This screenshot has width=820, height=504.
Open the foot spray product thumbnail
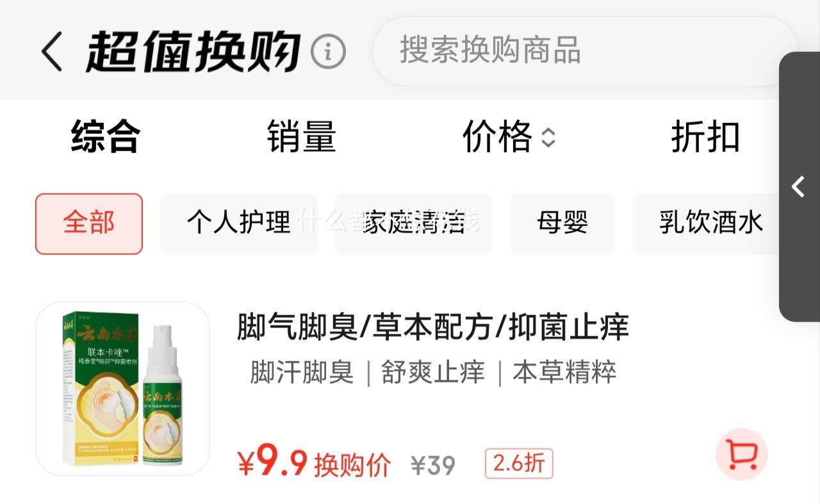pyautogui.click(x=122, y=389)
